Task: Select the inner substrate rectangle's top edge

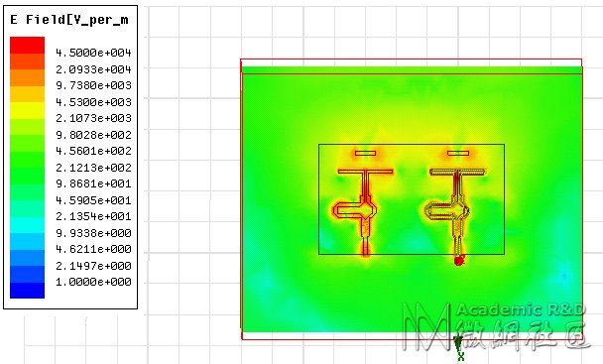Action: tap(412, 144)
